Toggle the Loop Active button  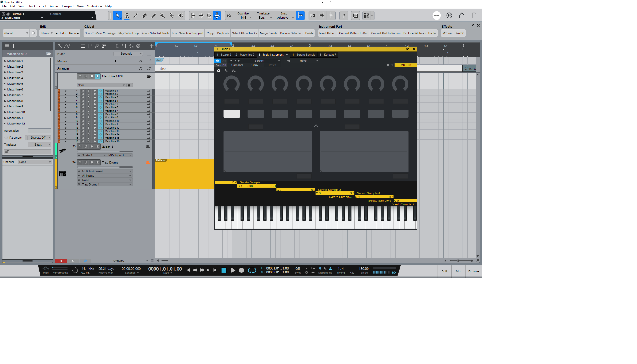(252, 270)
